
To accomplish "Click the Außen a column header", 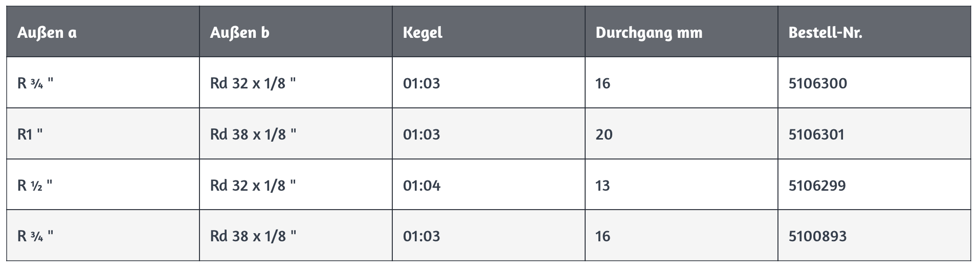I will coord(47,33).
